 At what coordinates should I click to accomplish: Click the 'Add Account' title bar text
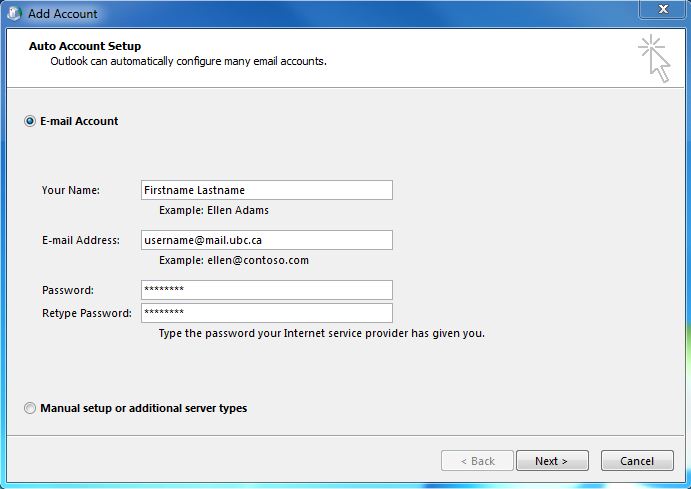pos(63,14)
